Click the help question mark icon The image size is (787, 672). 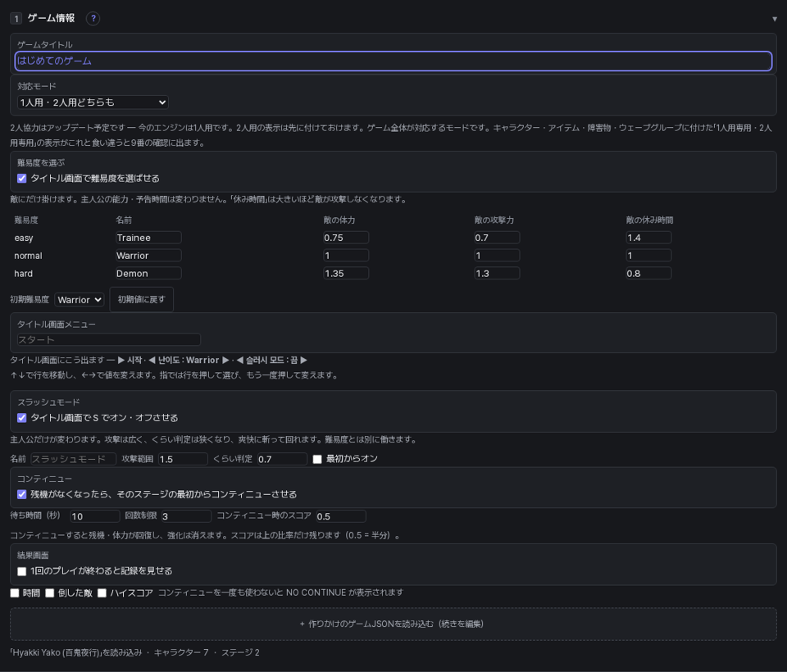click(93, 19)
